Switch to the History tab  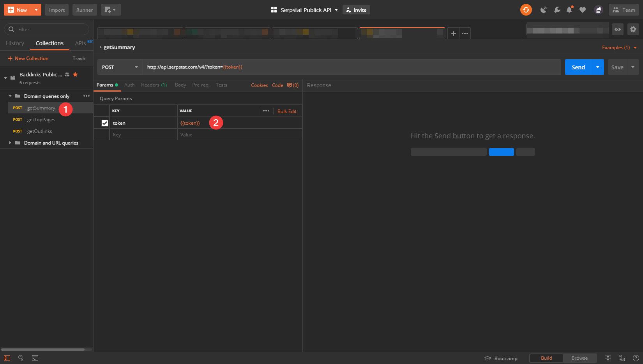pos(15,43)
